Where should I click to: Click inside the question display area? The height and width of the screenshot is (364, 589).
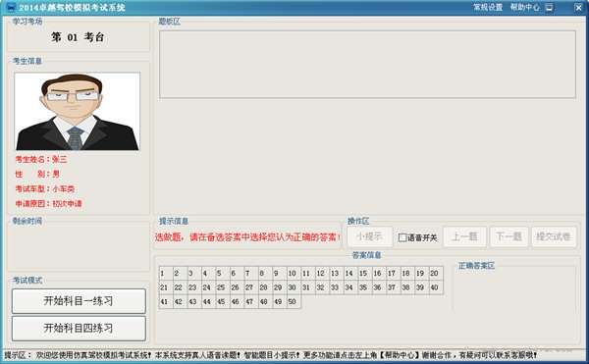click(x=367, y=65)
